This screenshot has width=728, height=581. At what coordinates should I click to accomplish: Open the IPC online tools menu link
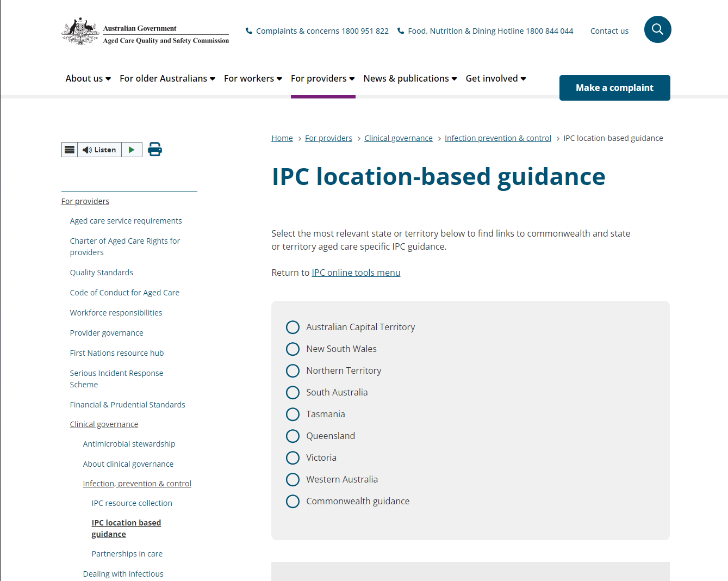coord(356,272)
